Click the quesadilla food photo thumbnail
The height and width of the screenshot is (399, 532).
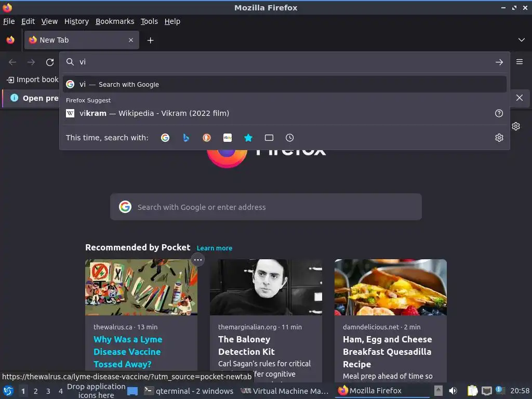(x=391, y=287)
